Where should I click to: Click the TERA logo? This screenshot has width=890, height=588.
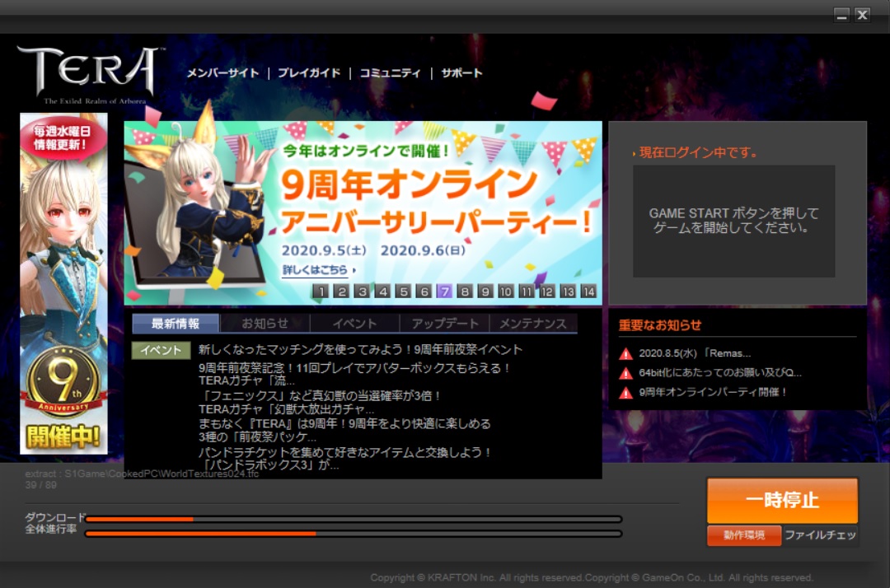click(88, 72)
